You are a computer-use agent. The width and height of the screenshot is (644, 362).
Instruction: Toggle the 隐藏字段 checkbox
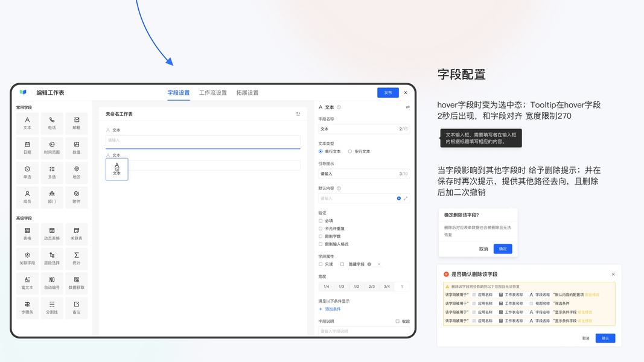click(x=342, y=264)
